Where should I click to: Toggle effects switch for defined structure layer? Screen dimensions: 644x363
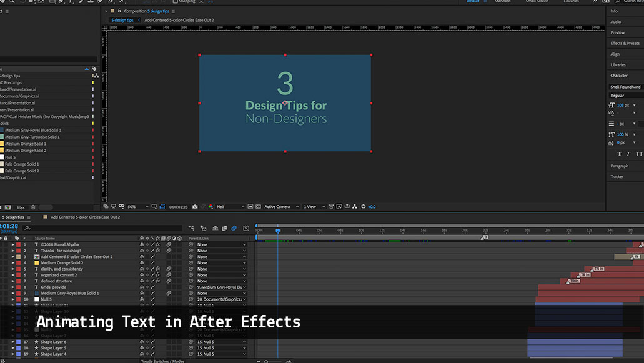coord(157,281)
